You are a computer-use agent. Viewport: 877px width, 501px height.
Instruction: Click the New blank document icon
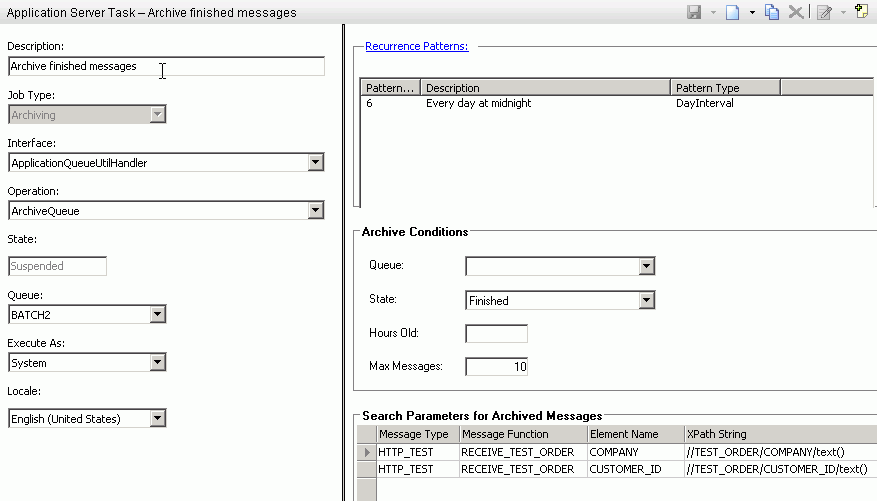(733, 12)
